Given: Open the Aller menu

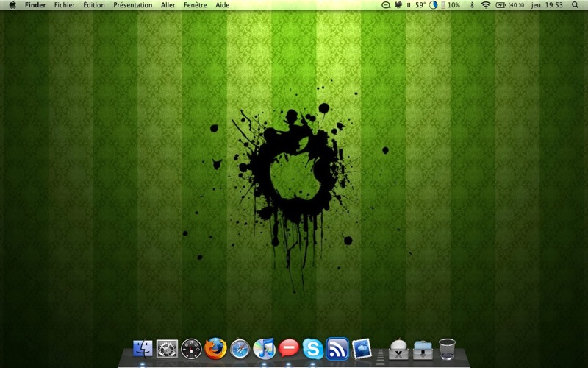Looking at the screenshot, I should tap(168, 5).
